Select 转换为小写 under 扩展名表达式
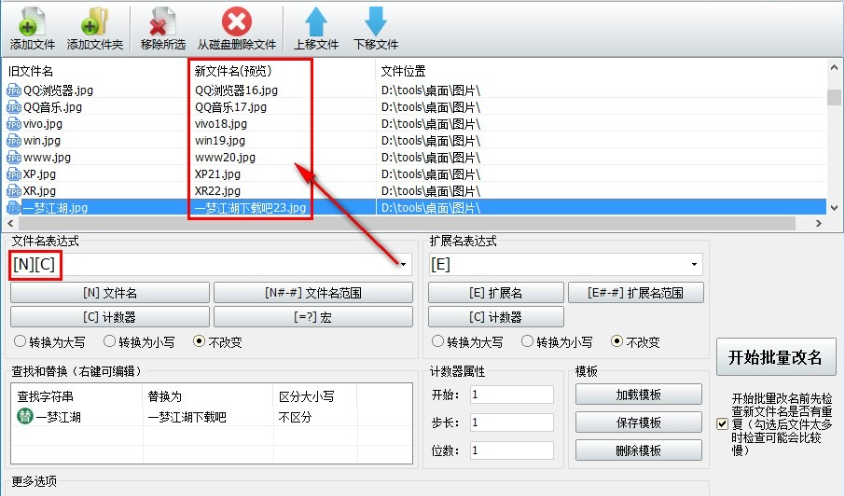Image resolution: width=844 pixels, height=496 pixels. (x=528, y=341)
